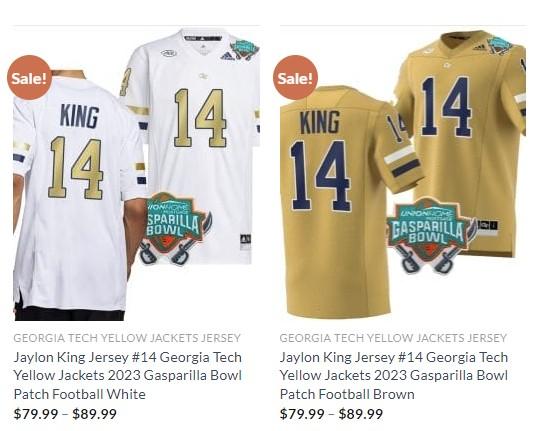Click small bowl patch on white jersey shoulder
This screenshot has width=533, height=431.
click(244, 50)
